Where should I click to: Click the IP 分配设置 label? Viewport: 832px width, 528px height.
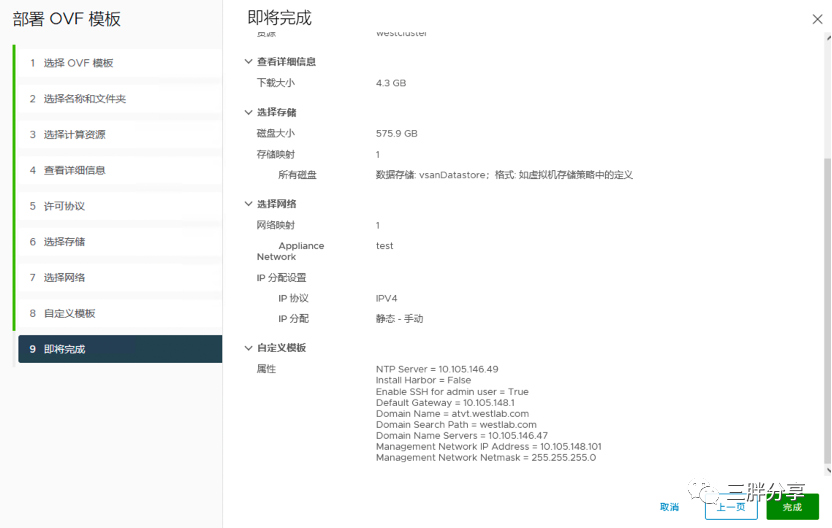click(x=281, y=278)
